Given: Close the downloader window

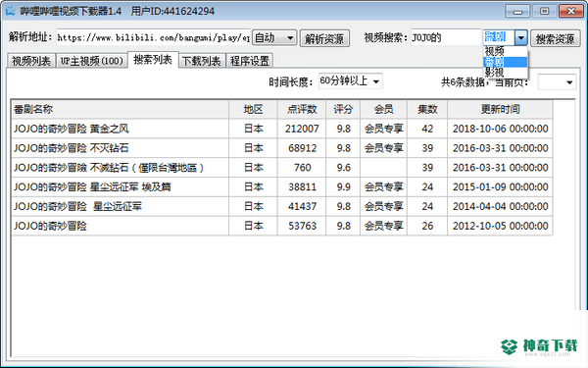Looking at the screenshot, I should tap(571, 11).
